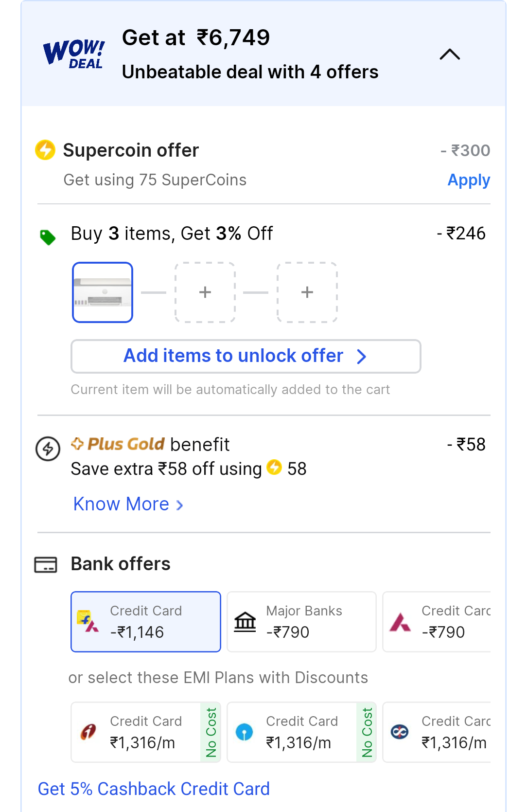Select Major Banks -₹790 offer
Screen dimensions: 527x812
click(301, 622)
